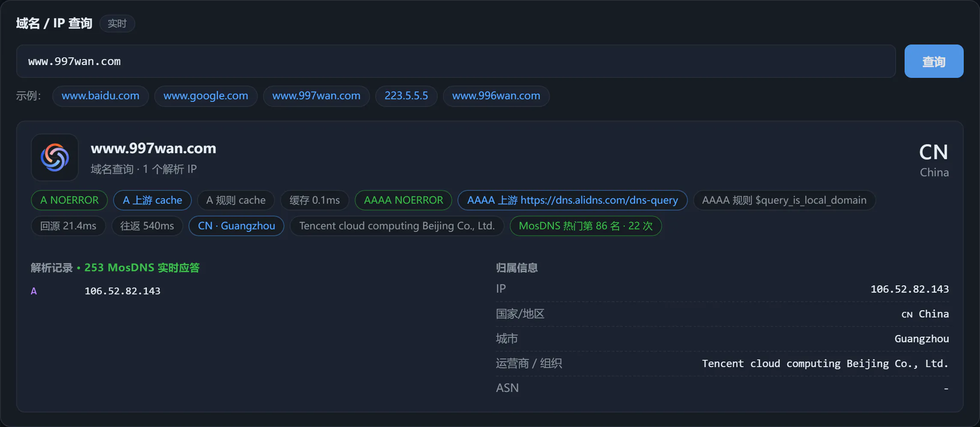Pick the 223.5.5.5 example chip
This screenshot has width=980, height=427.
[x=406, y=96]
